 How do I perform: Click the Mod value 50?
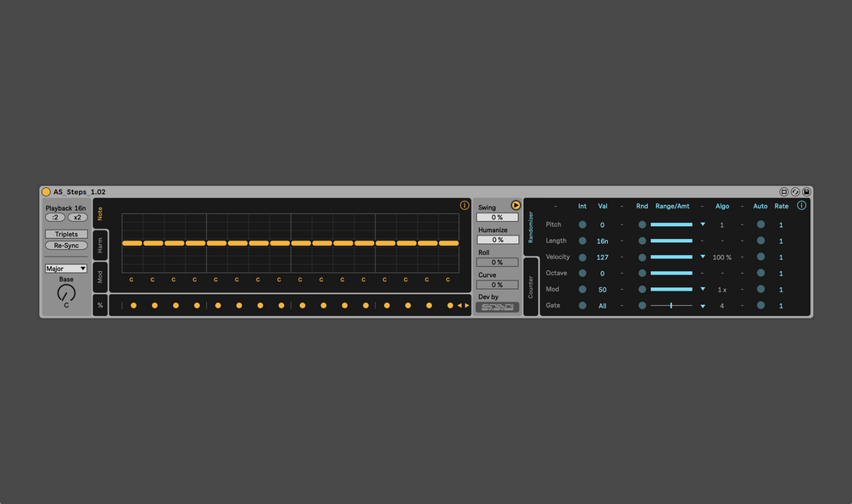[603, 290]
